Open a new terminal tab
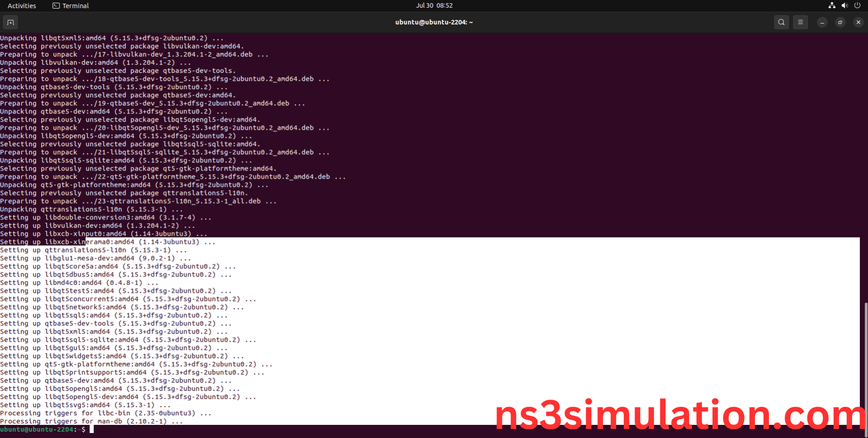Viewport: 868px width, 438px height. pyautogui.click(x=10, y=22)
